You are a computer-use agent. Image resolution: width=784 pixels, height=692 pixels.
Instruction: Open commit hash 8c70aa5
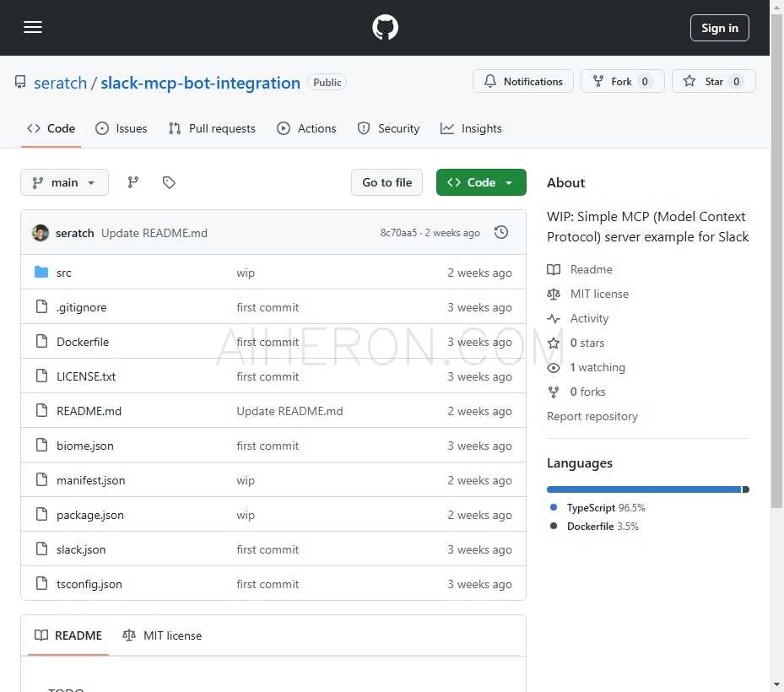[398, 233]
